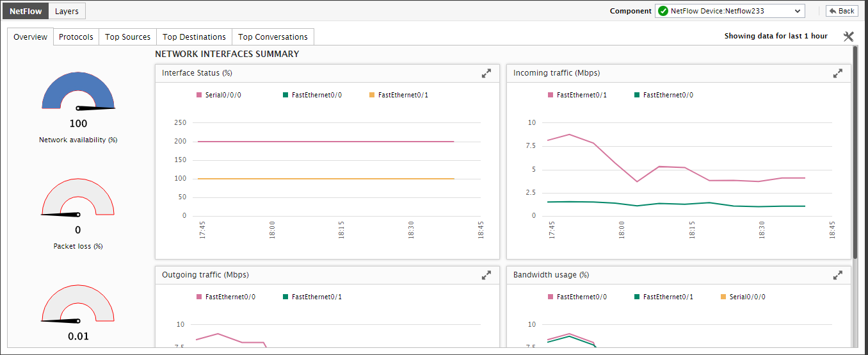Toggle FastEthernet0/1 legend in Interface Status
This screenshot has width=868, height=355.
(399, 95)
